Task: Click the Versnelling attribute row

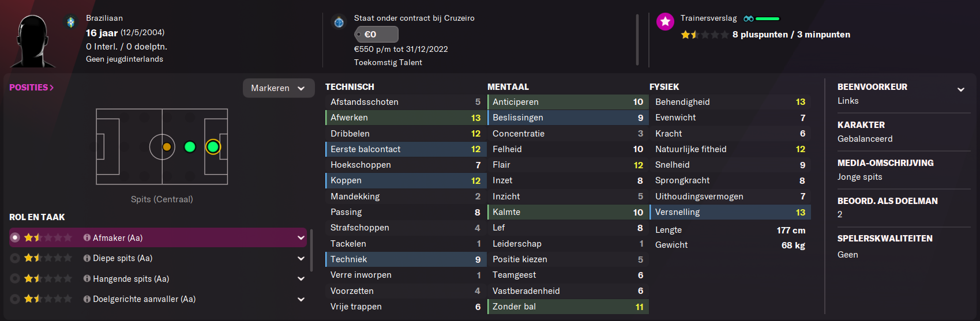Action: 730,212
